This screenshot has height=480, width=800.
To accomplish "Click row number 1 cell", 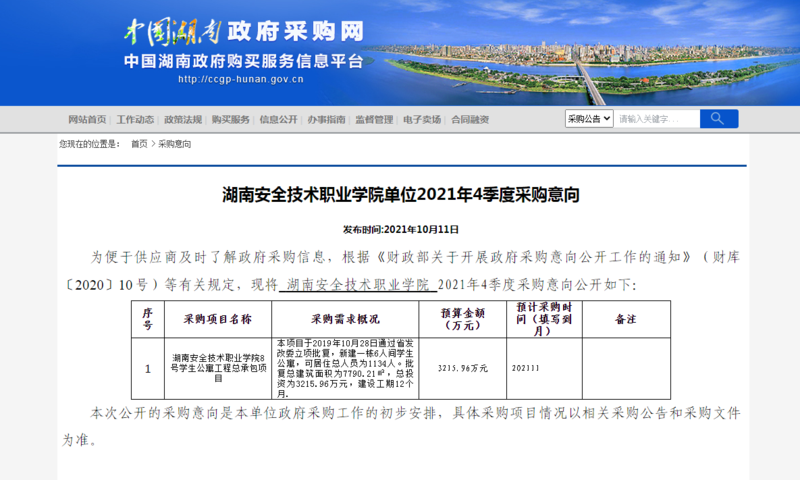I will pos(147,368).
